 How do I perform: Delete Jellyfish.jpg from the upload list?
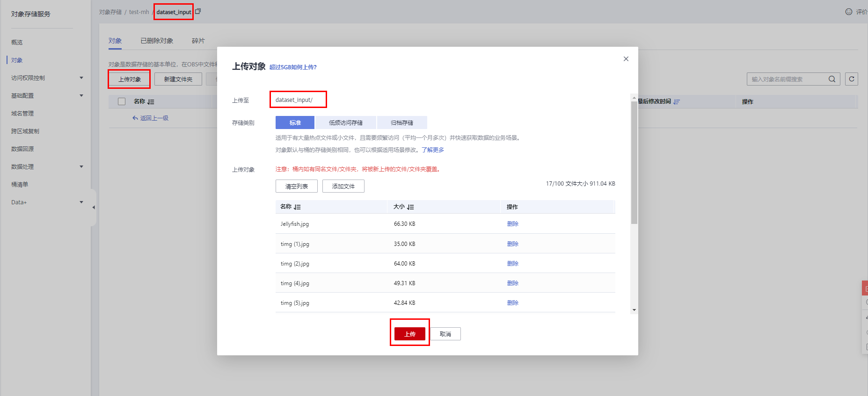513,224
